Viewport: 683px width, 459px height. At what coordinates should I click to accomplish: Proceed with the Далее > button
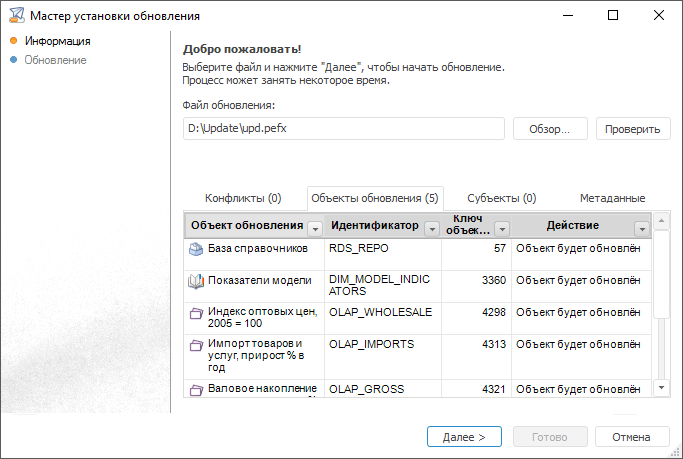tap(463, 437)
